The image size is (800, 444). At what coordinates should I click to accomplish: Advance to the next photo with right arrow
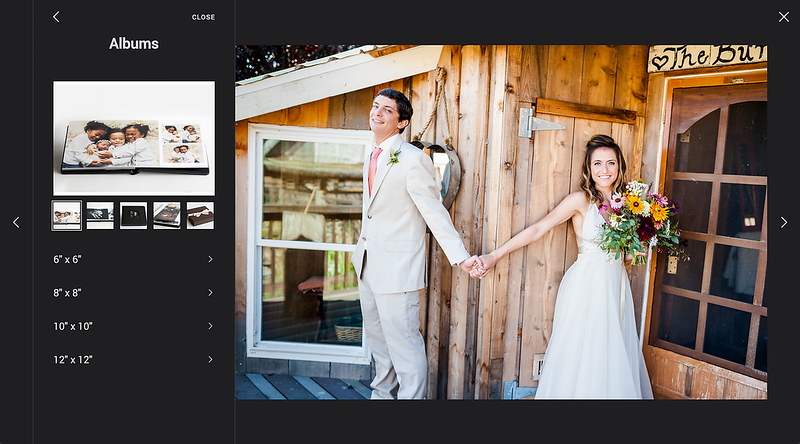coord(783,222)
